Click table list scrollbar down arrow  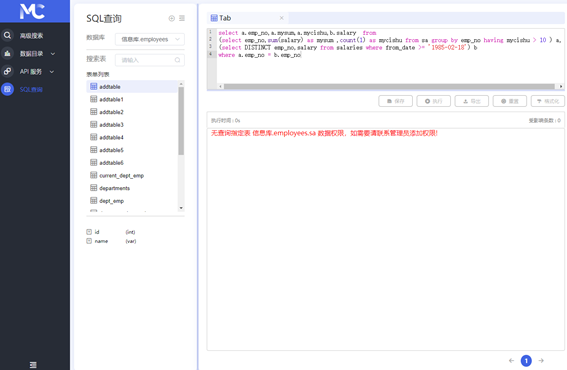pos(181,208)
